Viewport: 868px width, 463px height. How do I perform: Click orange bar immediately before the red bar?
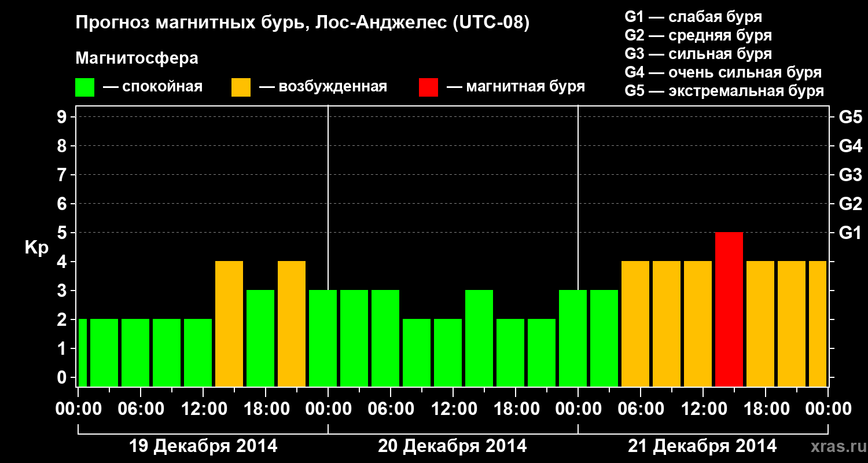(x=698, y=324)
